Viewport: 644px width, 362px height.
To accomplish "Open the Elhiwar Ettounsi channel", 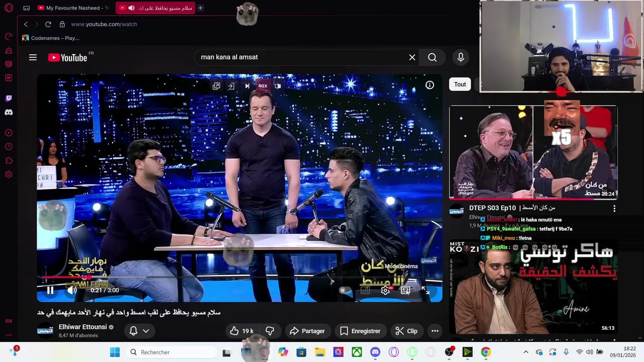I will (x=83, y=327).
